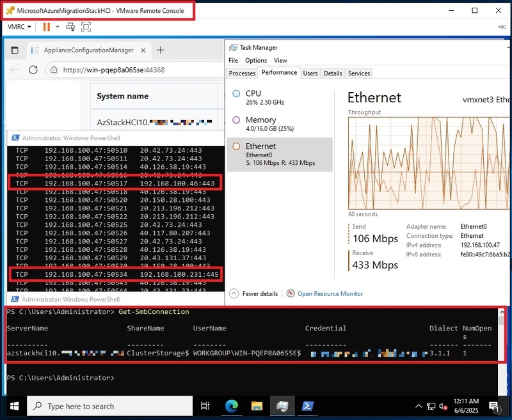
Task: Select the AzStackHCI10 system name row
Action: tap(154, 123)
